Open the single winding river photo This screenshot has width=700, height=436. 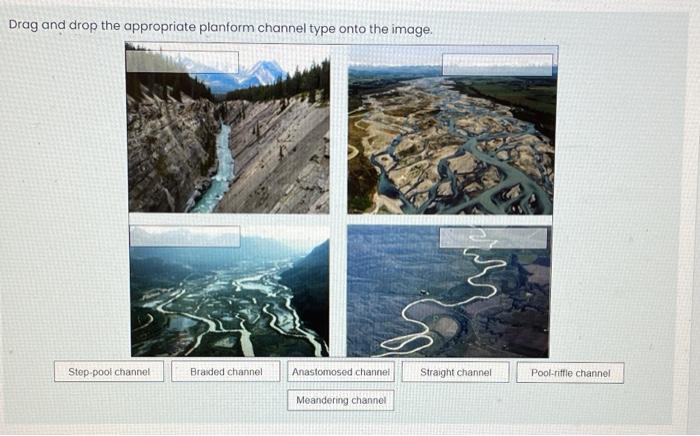[x=448, y=291]
